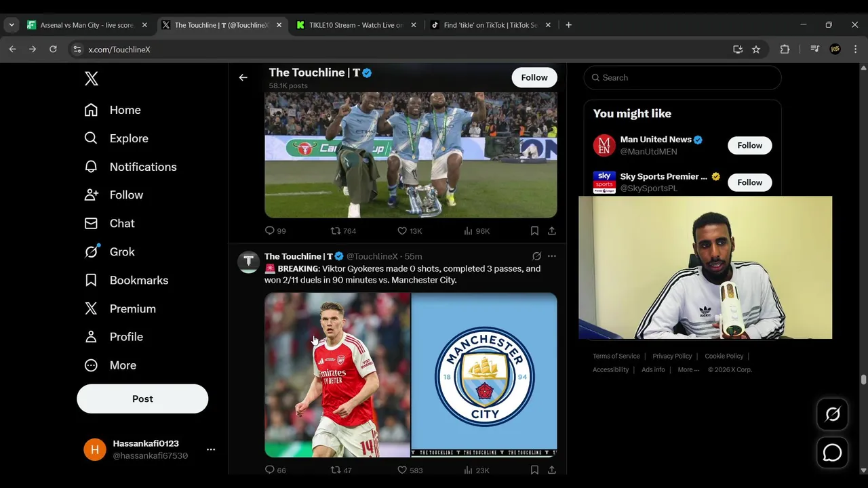Image resolution: width=868 pixels, height=488 pixels.
Task: Open Premium from sidebar
Action: pos(120,308)
